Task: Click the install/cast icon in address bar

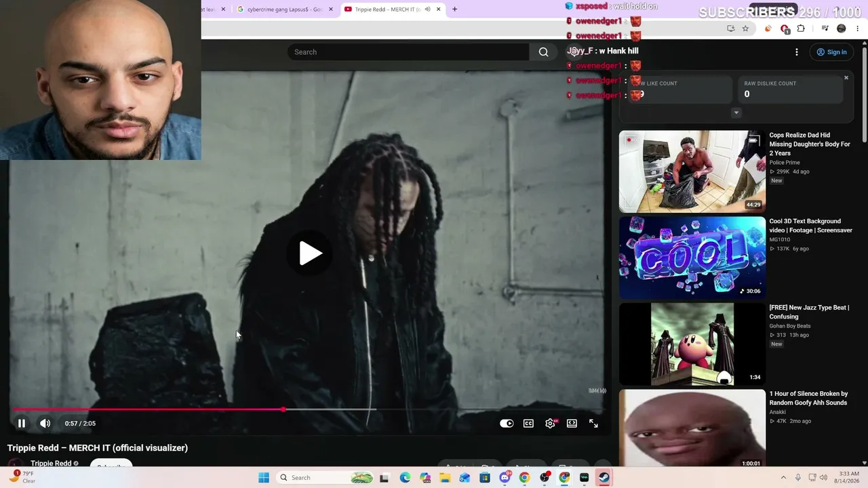Action: 730,28
